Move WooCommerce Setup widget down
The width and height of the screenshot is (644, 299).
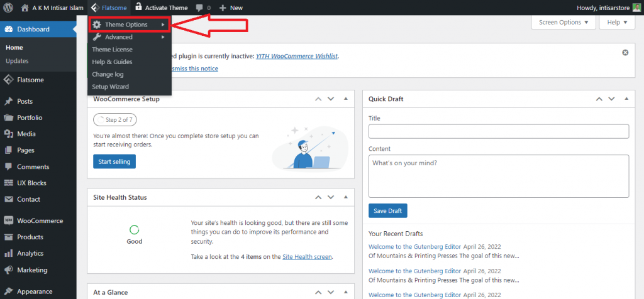331,99
